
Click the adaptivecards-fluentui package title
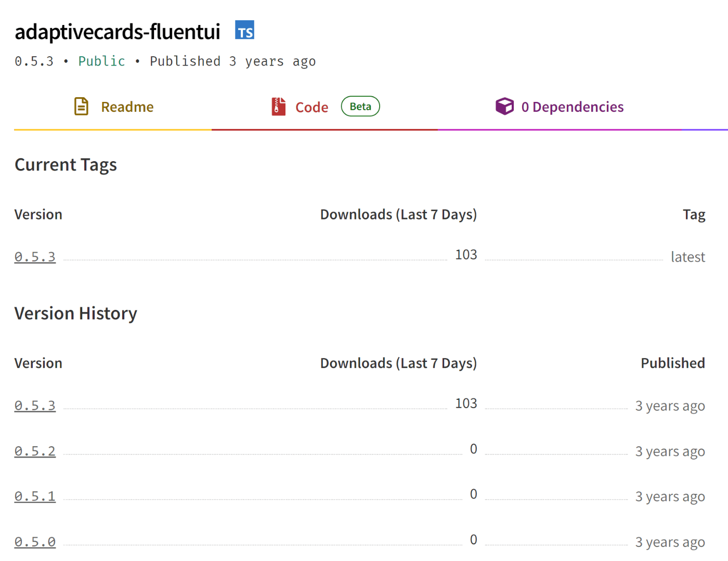click(118, 32)
